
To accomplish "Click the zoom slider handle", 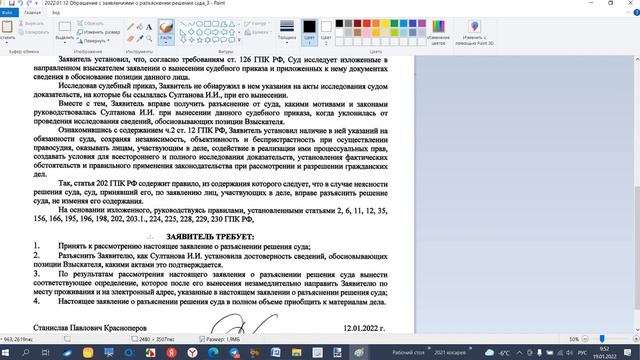I will click(x=602, y=339).
